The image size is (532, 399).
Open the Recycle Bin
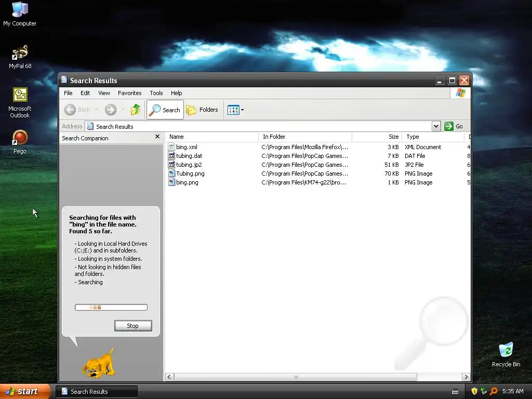(x=506, y=355)
